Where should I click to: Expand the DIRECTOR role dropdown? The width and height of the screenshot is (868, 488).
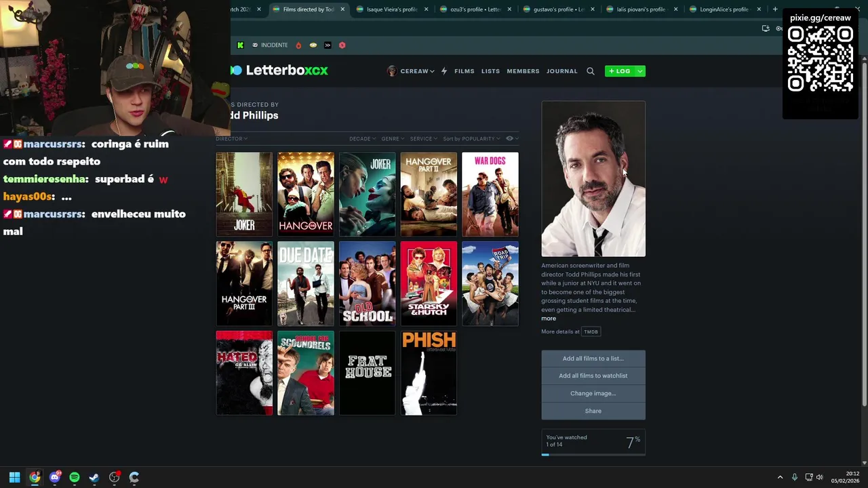[231, 139]
